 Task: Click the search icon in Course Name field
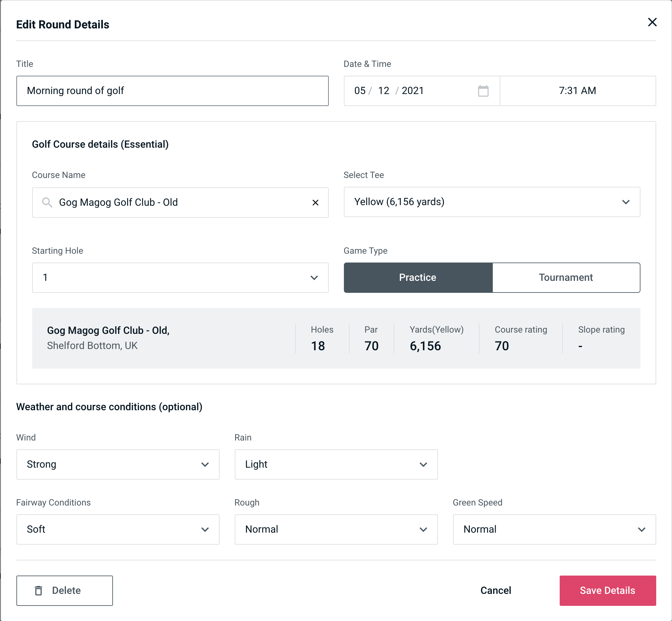(x=47, y=202)
